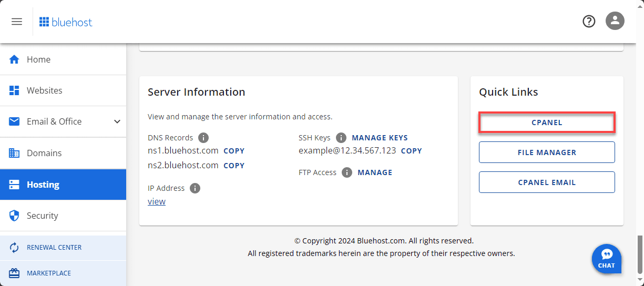
Task: Open the Websites sidebar item
Action: pos(44,90)
